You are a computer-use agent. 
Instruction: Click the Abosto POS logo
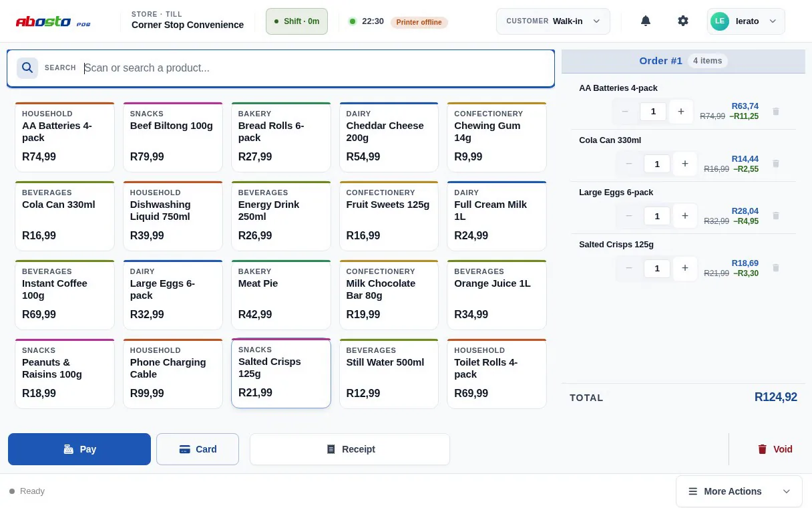53,21
